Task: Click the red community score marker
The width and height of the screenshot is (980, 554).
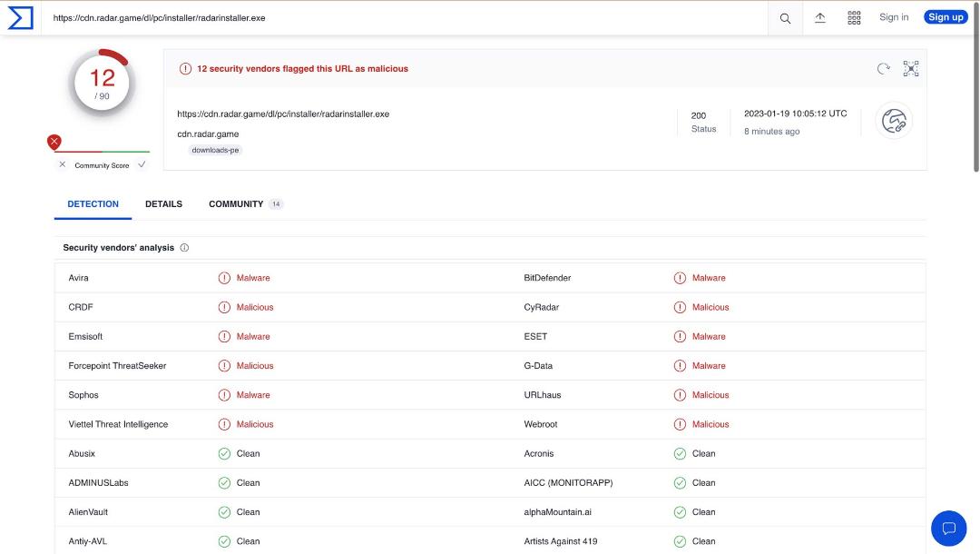Action: click(54, 142)
